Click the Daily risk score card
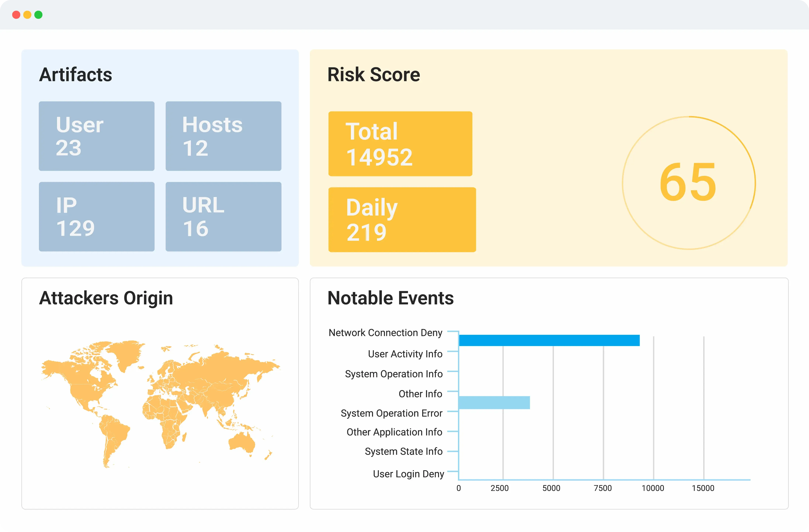The height and width of the screenshot is (532, 809). [x=402, y=220]
